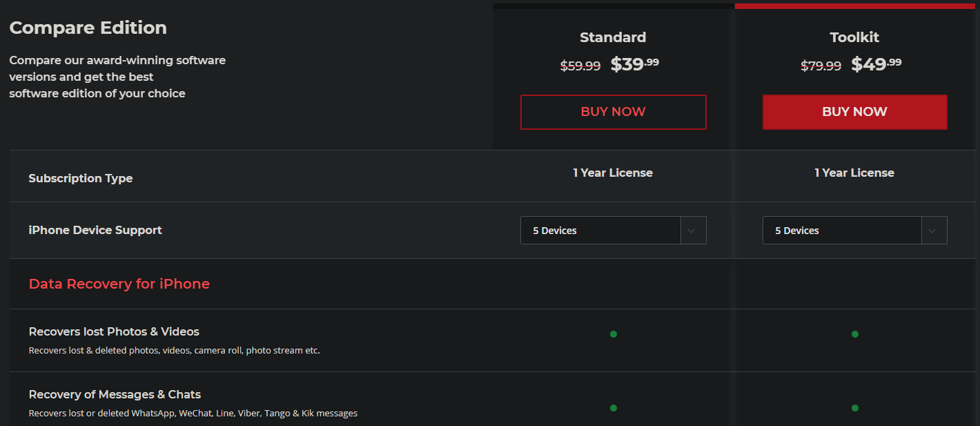Click the crossed-out $79.99 original price
980x426 pixels.
(x=821, y=66)
